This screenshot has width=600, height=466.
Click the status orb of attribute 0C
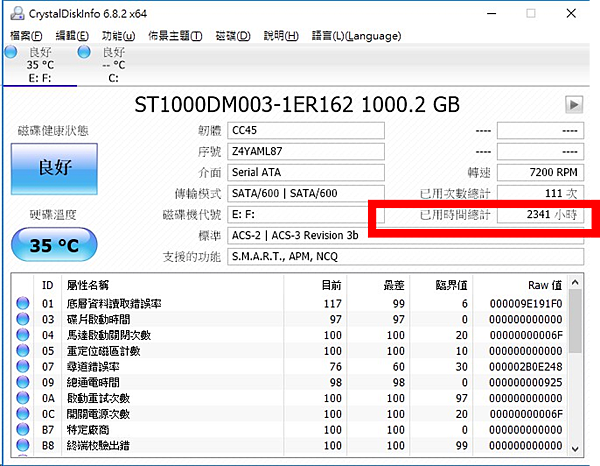pos(23,414)
